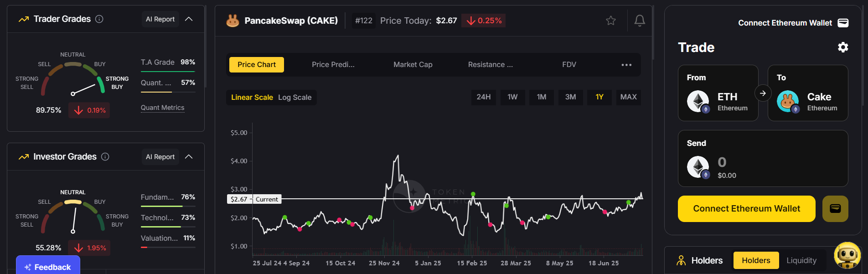The image size is (868, 274).
Task: Select the Liquidity tab
Action: pos(801,260)
